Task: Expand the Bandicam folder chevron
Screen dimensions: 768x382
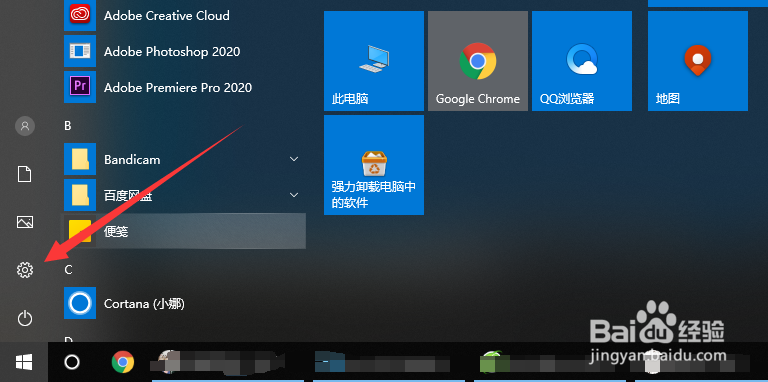Action: [294, 159]
